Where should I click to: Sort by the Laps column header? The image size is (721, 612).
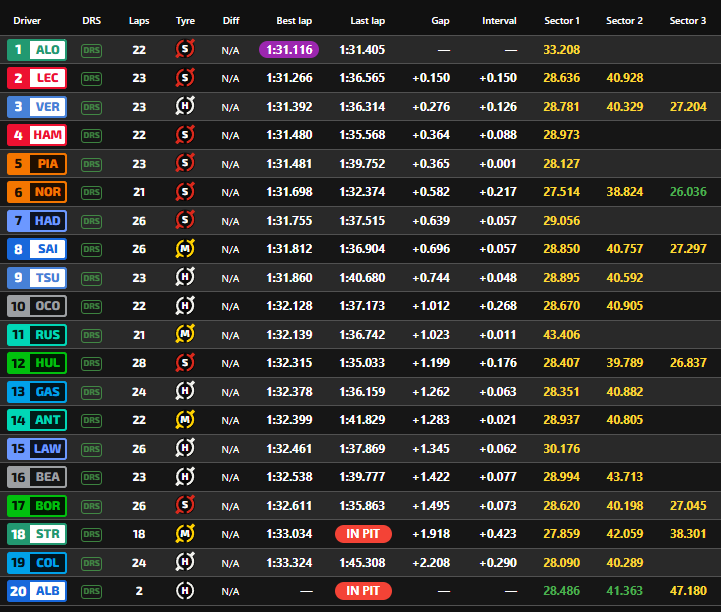pos(139,20)
